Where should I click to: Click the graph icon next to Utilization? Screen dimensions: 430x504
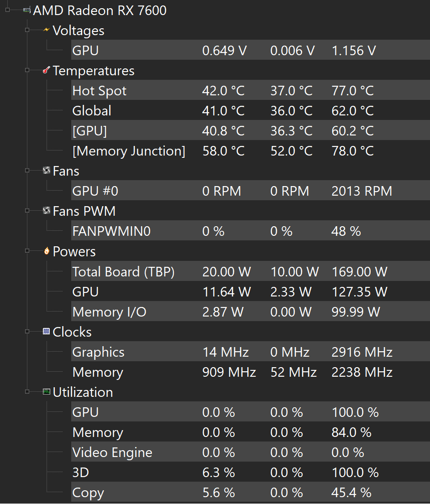(46, 392)
